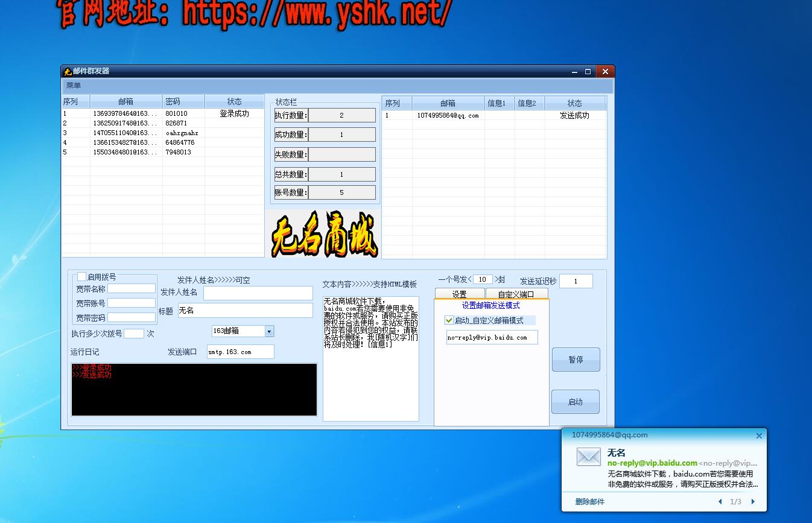This screenshot has height=523, width=812.
Task: Click the 总共数量 value box
Action: point(341,174)
